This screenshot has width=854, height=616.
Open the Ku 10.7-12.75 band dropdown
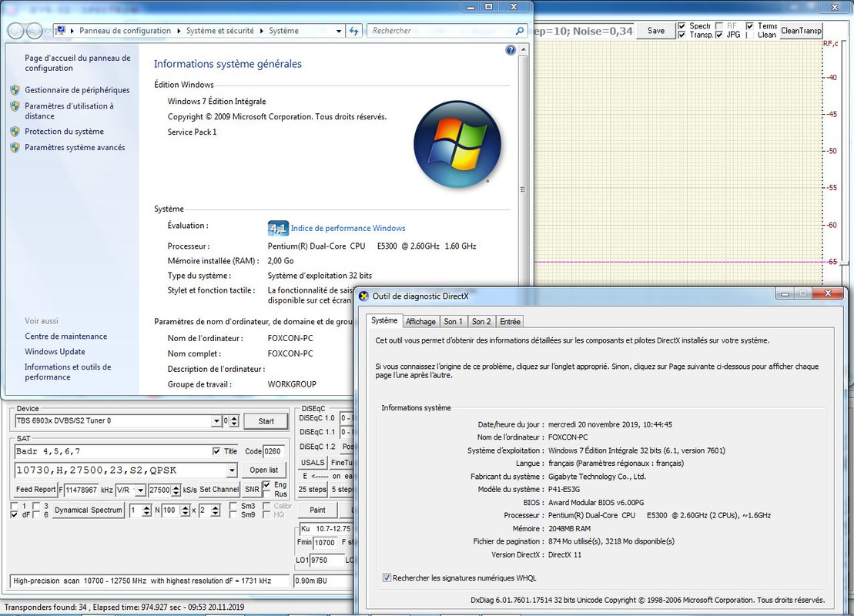click(x=325, y=528)
